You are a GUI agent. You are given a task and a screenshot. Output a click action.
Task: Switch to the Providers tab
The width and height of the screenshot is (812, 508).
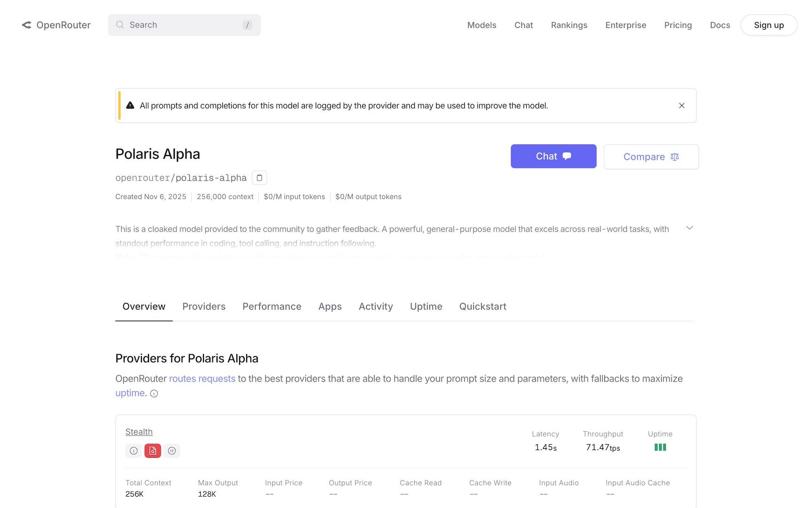coord(204,307)
